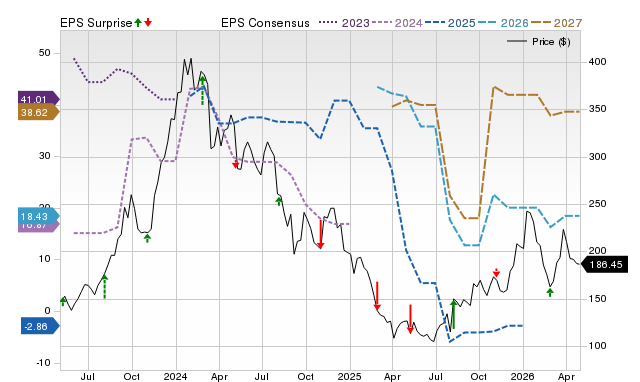
Task: Select the 2026 EPS consensus legend entry
Action: pos(503,23)
